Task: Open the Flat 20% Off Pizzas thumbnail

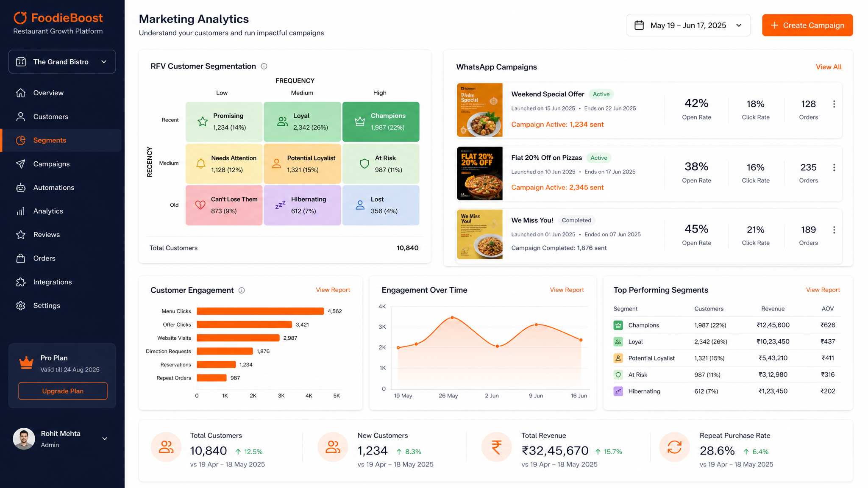Action: click(x=479, y=173)
